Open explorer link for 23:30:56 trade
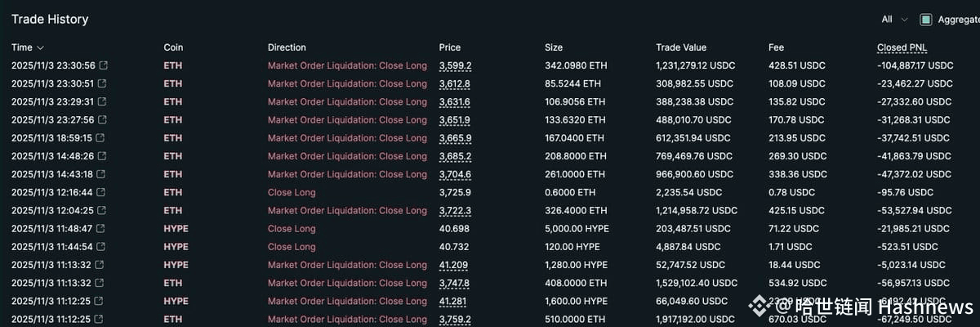Viewport: 980px width, 327px height. pyautogui.click(x=103, y=65)
